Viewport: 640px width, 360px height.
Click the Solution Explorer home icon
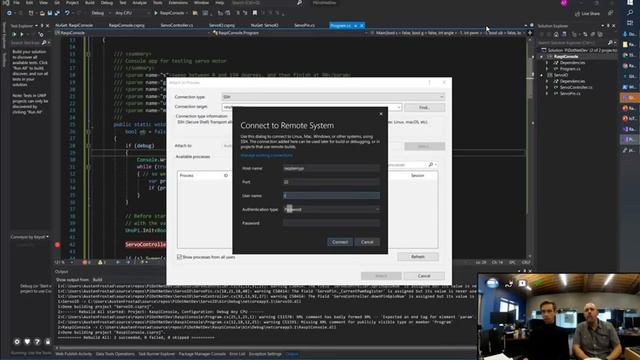[556, 34]
